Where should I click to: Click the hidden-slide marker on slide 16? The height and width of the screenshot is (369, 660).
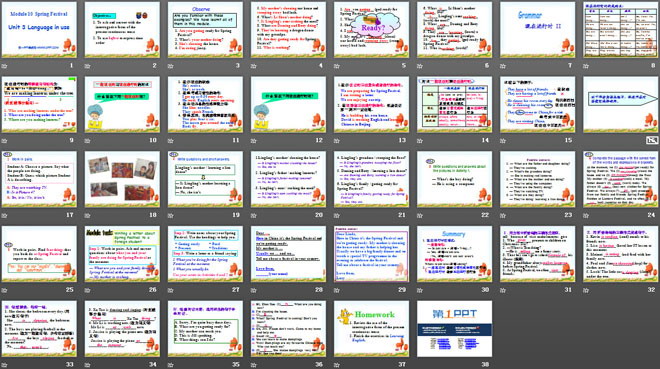click(x=652, y=140)
